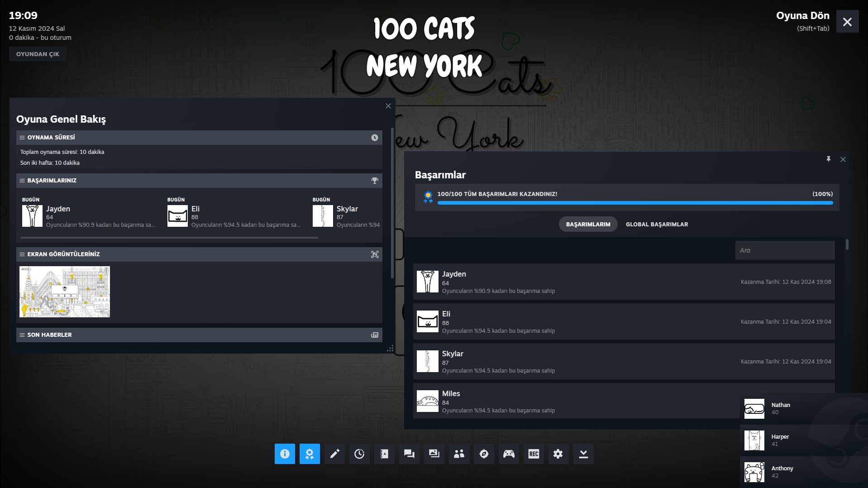Click the resize grip of Oyuna Genel Bakış
Viewport: 868px width, 488px height.
(390, 348)
